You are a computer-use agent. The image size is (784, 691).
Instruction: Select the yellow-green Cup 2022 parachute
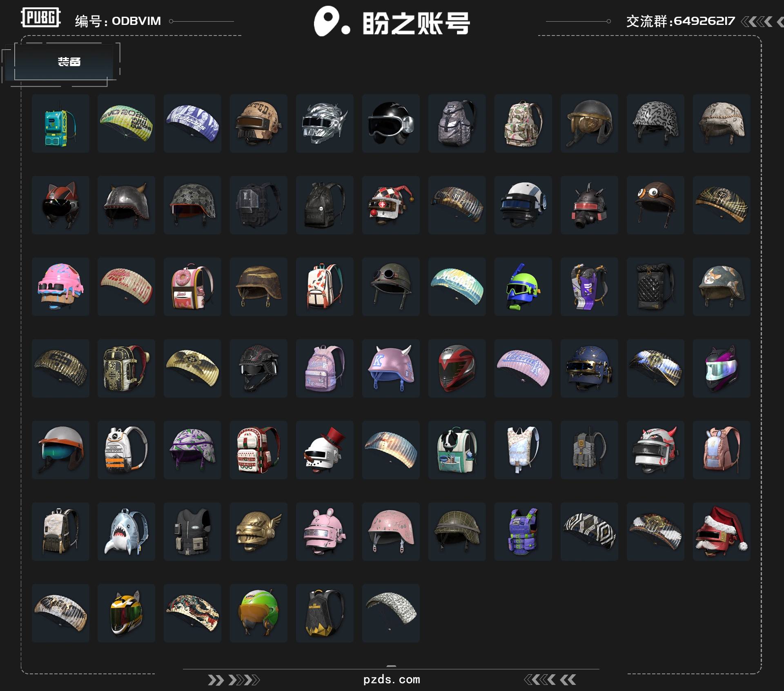[127, 123]
